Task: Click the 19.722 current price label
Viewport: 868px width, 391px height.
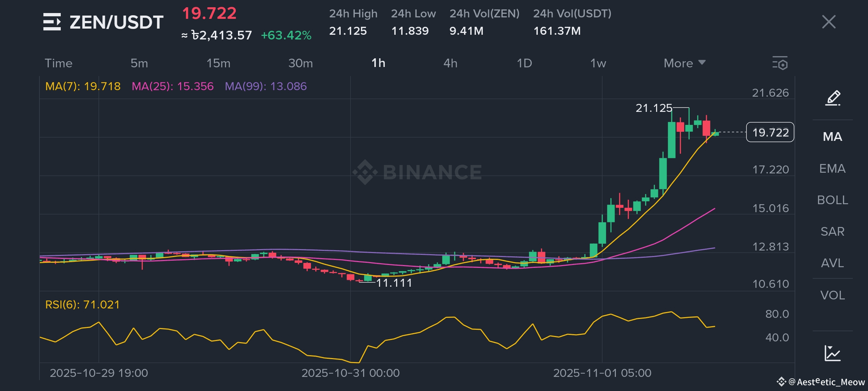Action: [770, 133]
